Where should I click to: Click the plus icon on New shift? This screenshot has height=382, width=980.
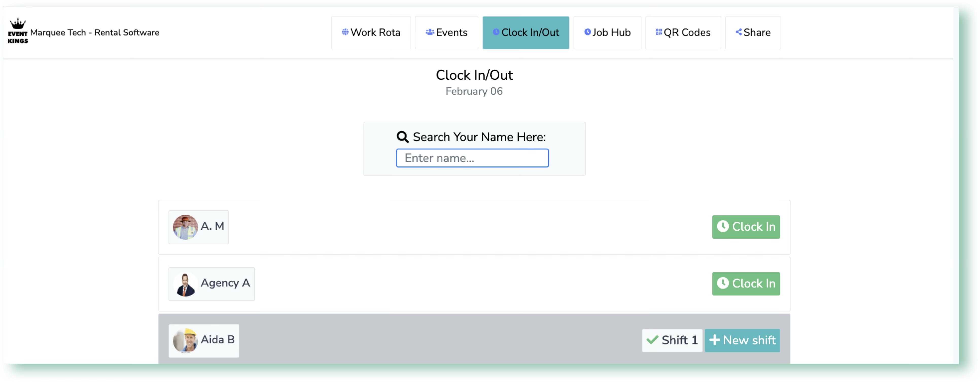tap(714, 340)
